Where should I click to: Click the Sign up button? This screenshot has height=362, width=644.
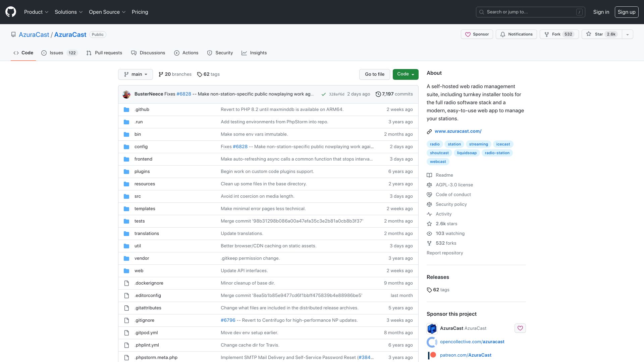coord(627,12)
